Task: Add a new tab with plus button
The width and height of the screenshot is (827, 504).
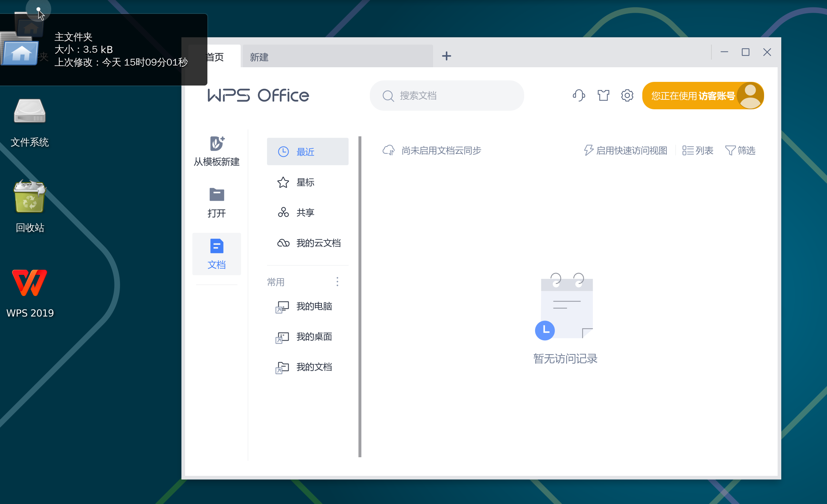Action: pos(446,56)
